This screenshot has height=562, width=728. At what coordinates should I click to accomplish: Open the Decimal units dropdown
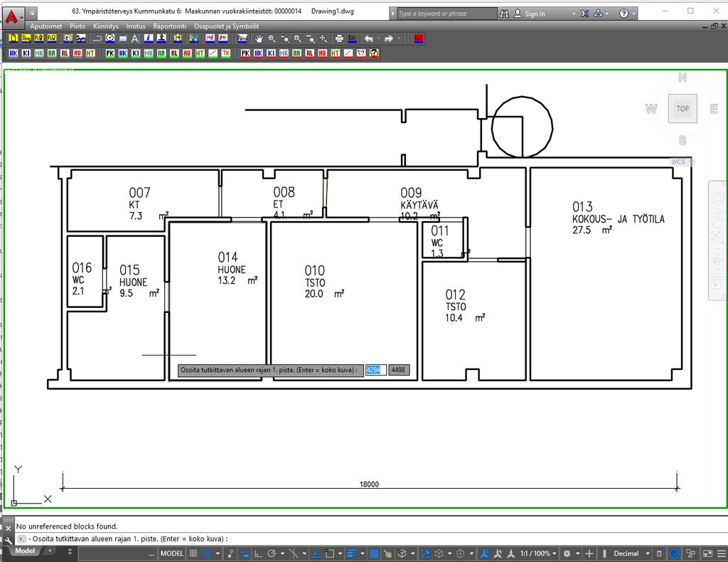631,553
